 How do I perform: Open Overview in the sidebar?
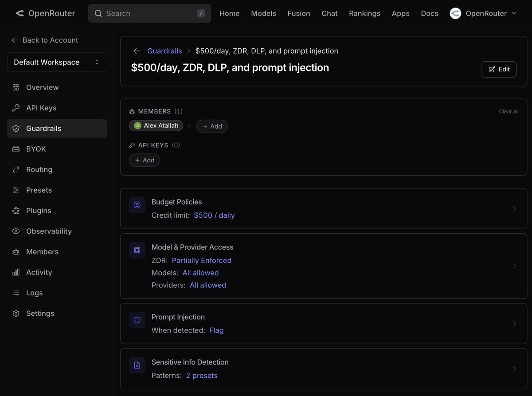[57, 87]
